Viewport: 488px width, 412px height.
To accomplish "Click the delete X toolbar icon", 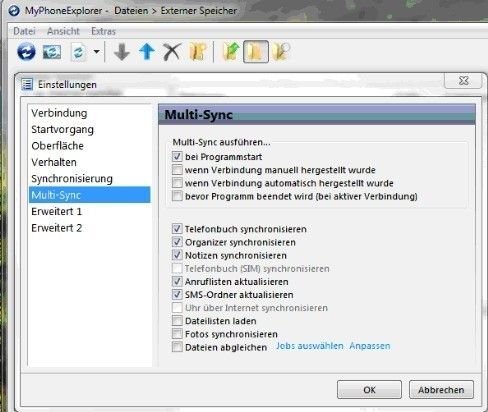I will (x=172, y=52).
